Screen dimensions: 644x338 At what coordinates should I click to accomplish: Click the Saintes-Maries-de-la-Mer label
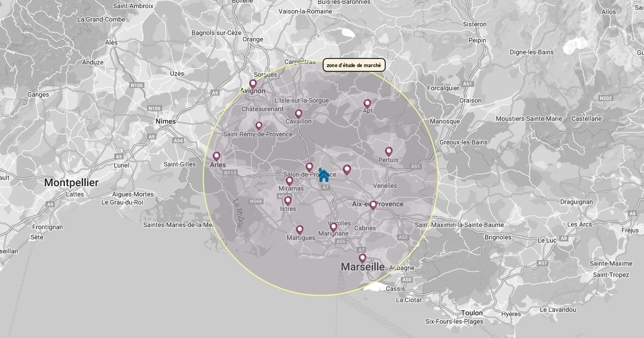point(179,225)
